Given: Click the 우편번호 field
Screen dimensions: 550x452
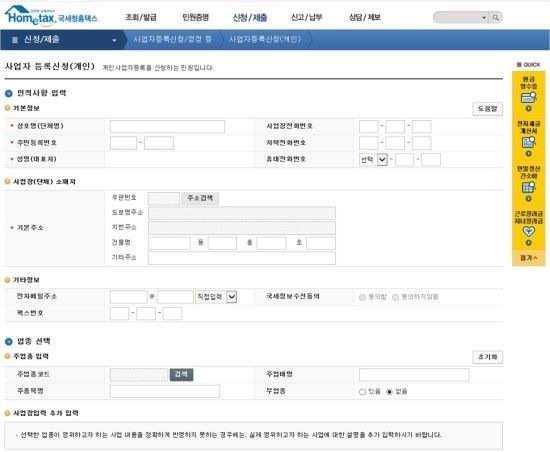Looking at the screenshot, I should pyautogui.click(x=164, y=198).
